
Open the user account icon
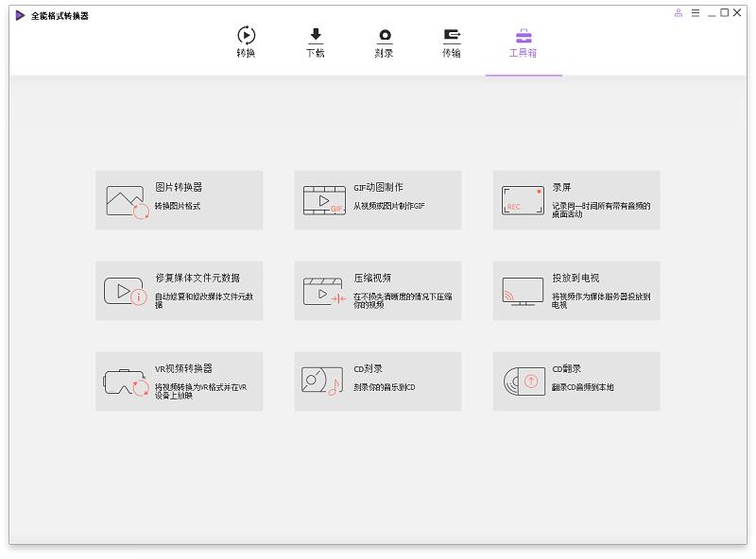pos(679,13)
